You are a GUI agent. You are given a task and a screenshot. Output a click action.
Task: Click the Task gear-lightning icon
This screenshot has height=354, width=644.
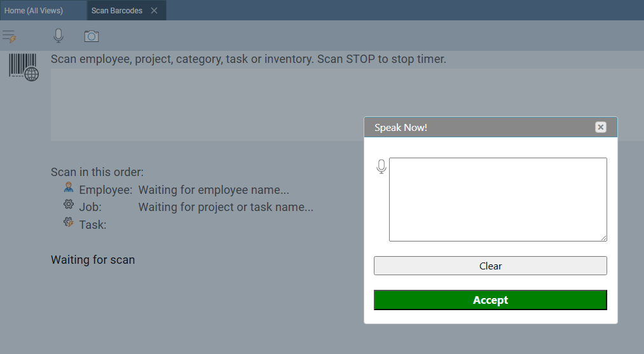pos(69,222)
